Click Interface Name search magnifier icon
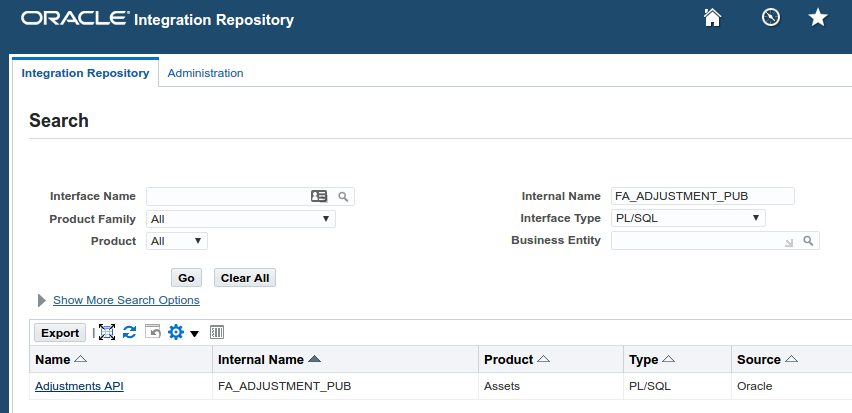Viewport: 852px width, 413px height. 343,197
